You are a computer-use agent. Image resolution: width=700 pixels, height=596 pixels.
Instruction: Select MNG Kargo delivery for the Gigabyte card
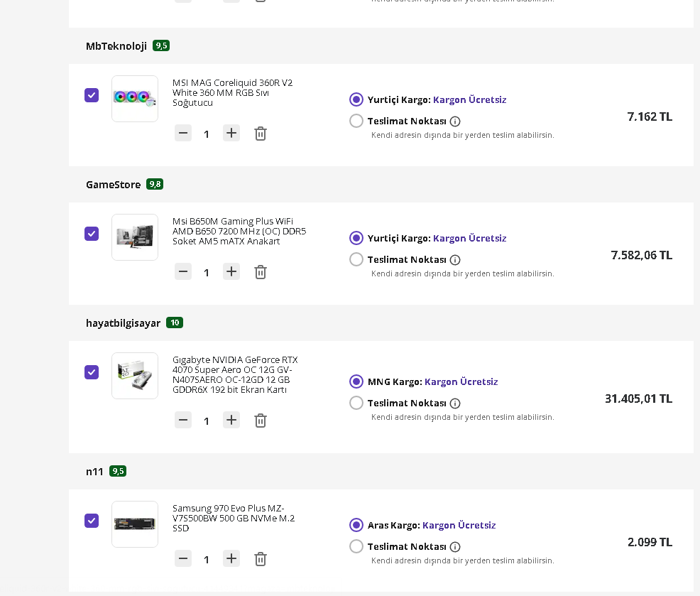356,381
